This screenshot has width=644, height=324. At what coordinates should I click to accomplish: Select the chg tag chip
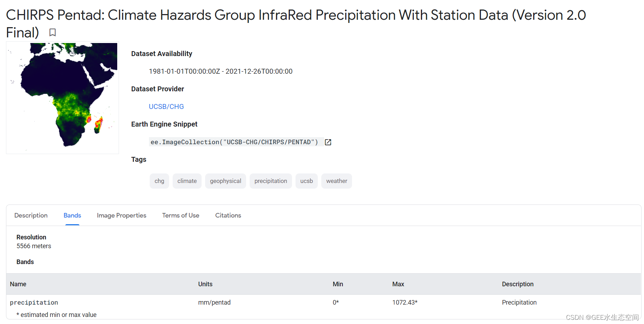(159, 181)
